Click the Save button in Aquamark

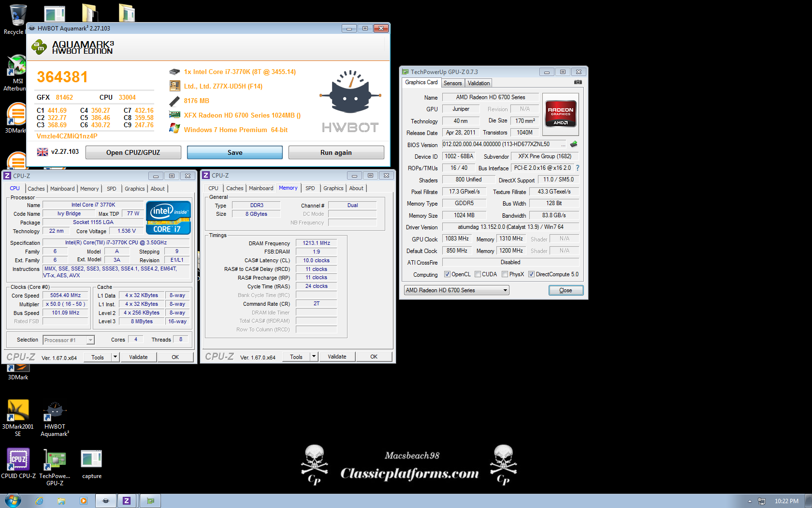[235, 152]
